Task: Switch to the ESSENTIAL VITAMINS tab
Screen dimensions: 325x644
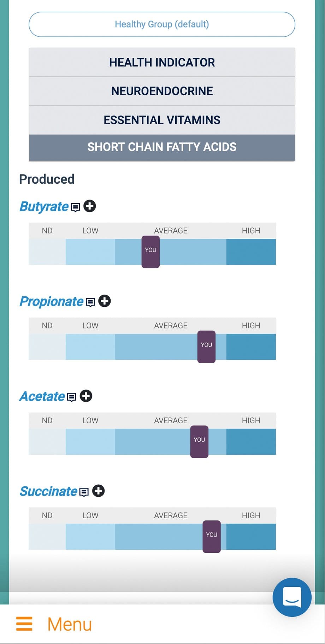Action: [162, 119]
